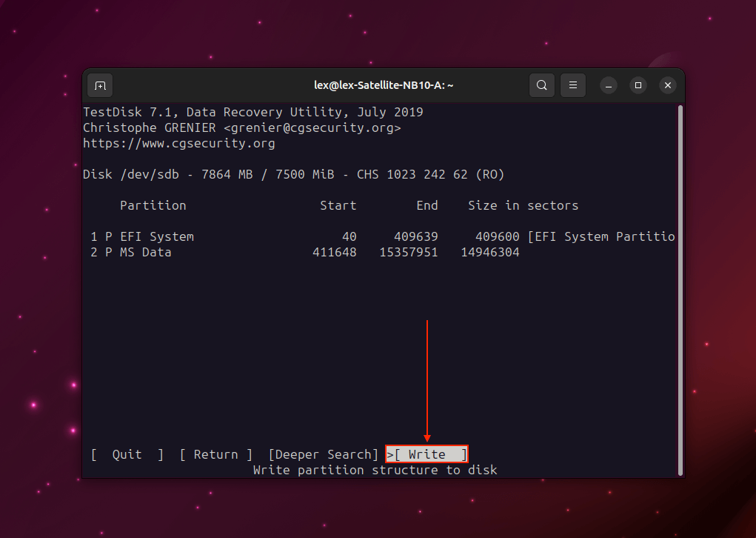
Task: Close the terminal window
Action: (667, 85)
